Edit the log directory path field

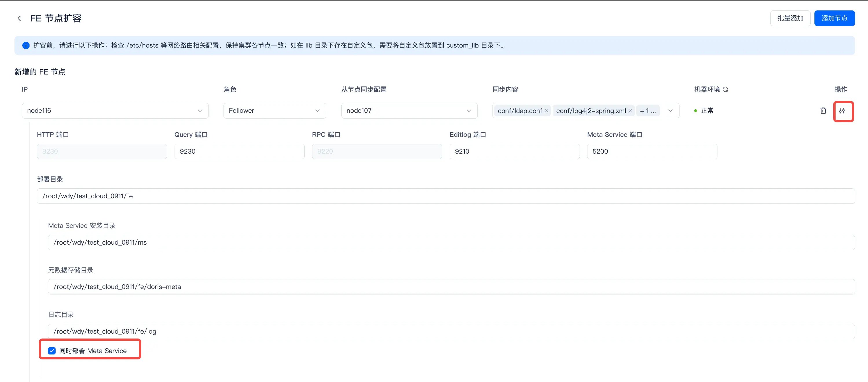pyautogui.click(x=451, y=331)
